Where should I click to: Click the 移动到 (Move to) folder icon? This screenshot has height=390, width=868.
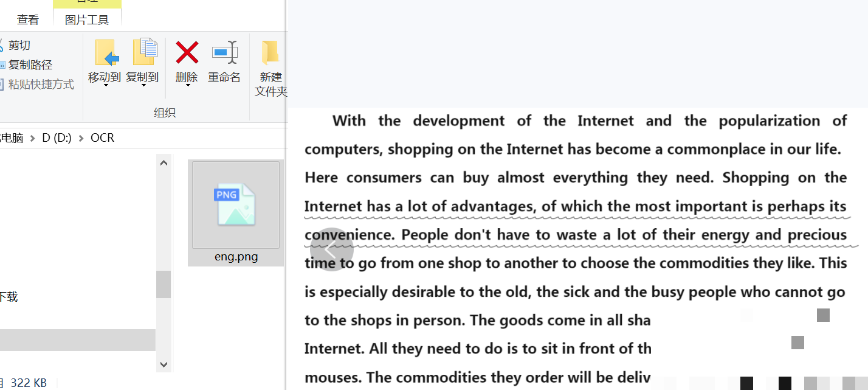[x=106, y=53]
